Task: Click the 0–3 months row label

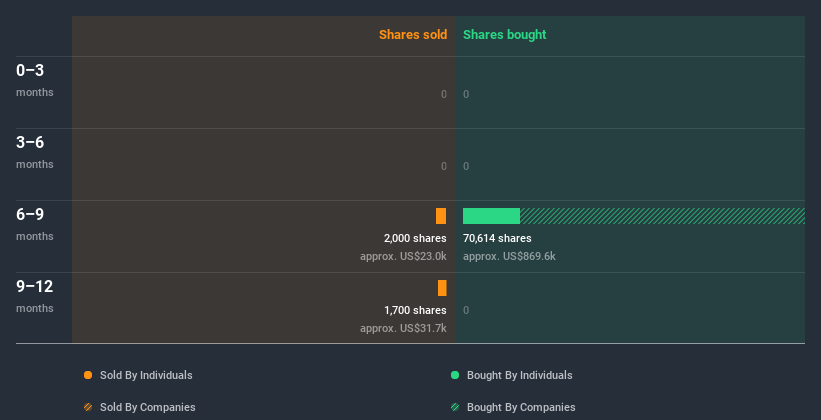Action: [x=35, y=80]
